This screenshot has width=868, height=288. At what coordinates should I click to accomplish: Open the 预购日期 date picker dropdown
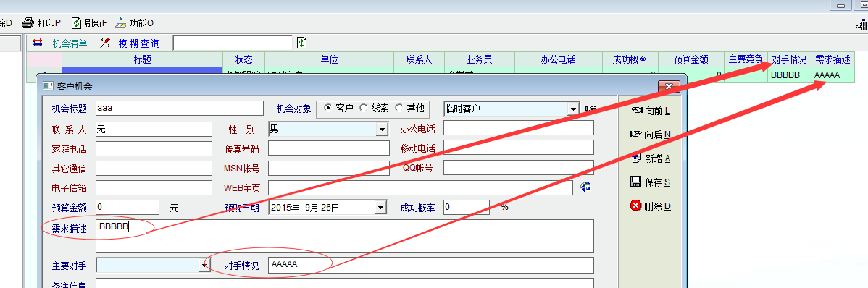point(380,208)
